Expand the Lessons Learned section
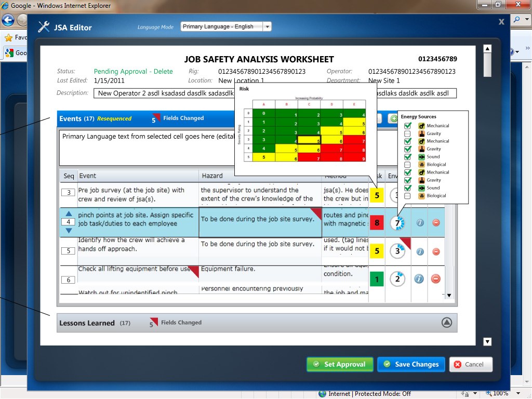 click(446, 322)
